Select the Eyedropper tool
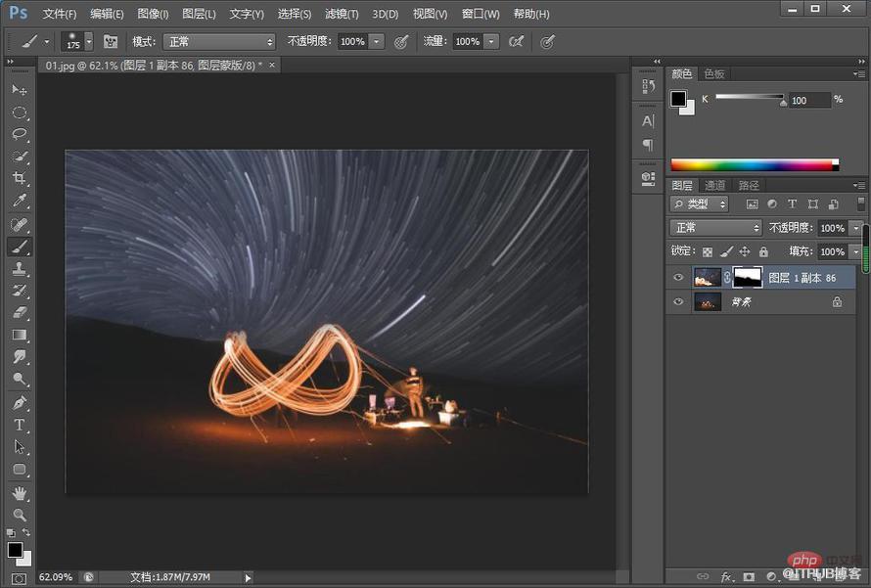Screen dimensions: 871x588 coord(20,201)
